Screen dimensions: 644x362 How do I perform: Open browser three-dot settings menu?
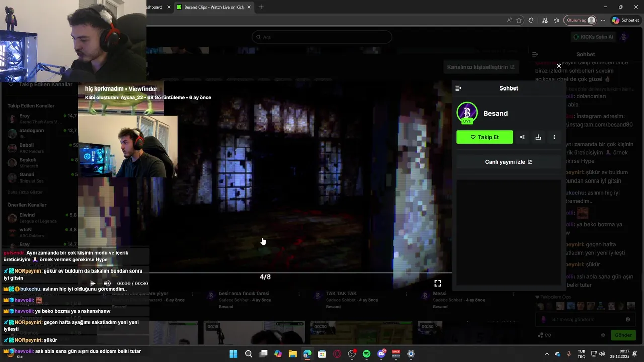pyautogui.click(x=603, y=20)
